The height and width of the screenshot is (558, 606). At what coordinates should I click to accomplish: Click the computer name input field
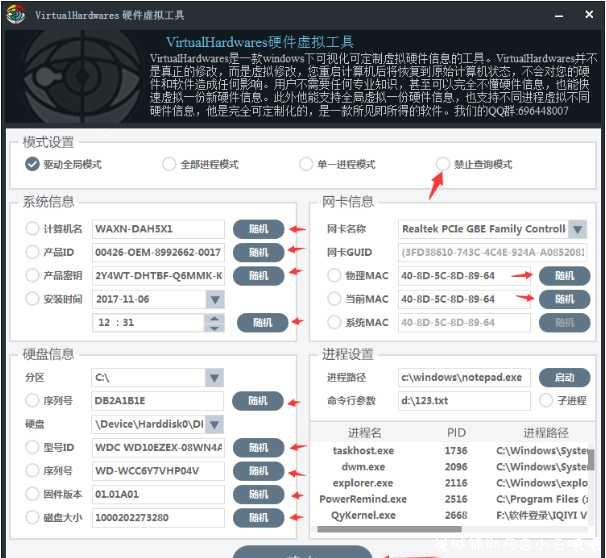[158, 229]
